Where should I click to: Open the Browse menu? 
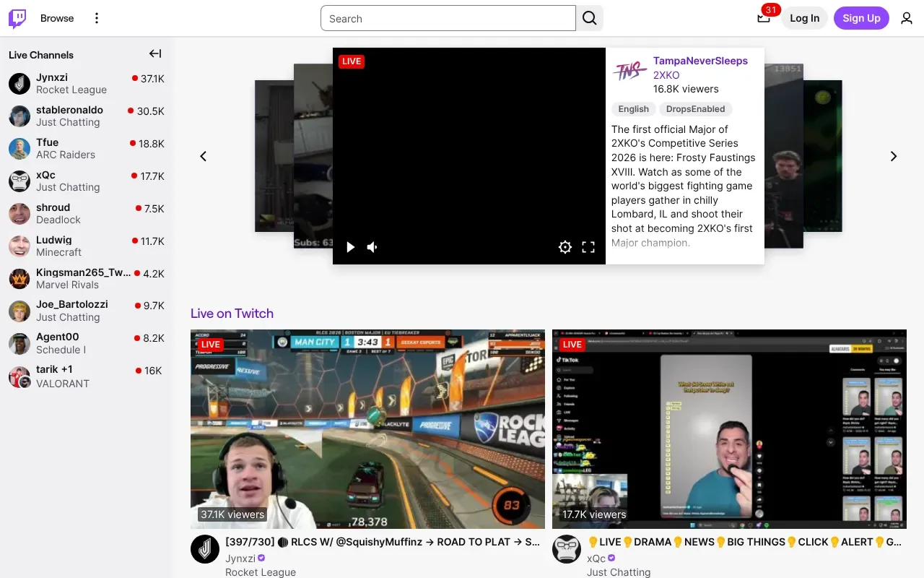(x=57, y=18)
